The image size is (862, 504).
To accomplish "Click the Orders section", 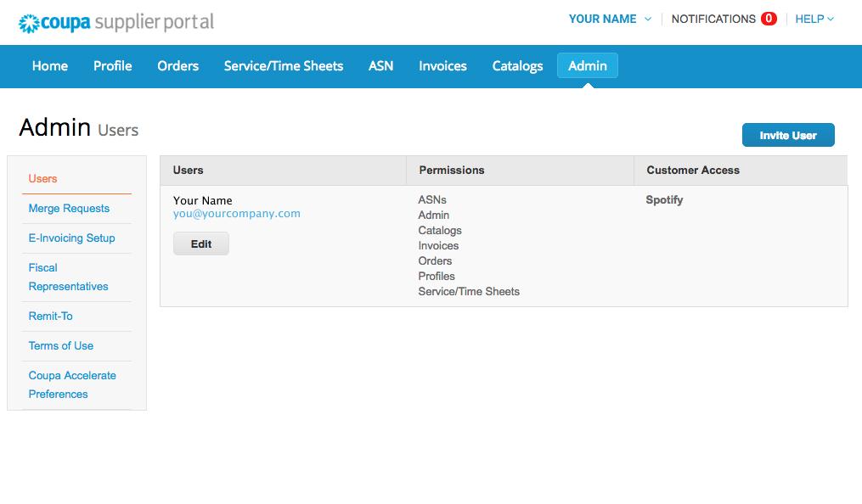I will [x=177, y=66].
